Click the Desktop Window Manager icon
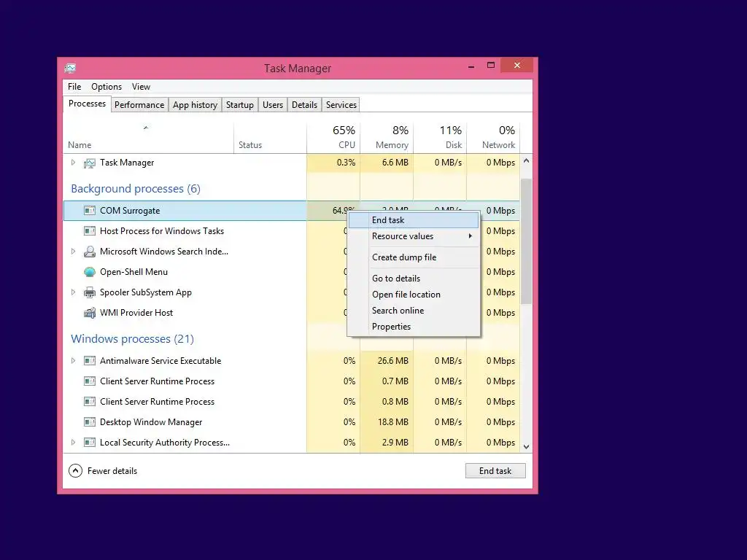747x560 pixels. pos(90,422)
